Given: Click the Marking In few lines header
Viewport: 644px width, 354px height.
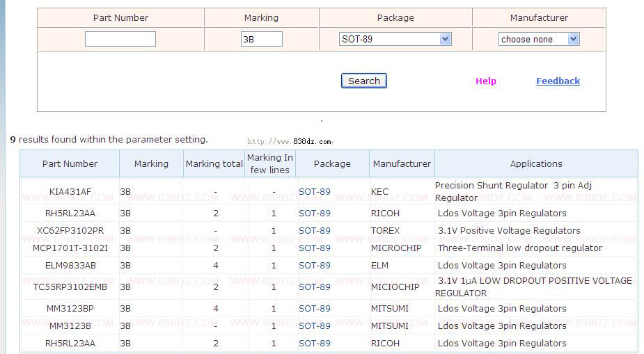Looking at the screenshot, I should (x=270, y=163).
